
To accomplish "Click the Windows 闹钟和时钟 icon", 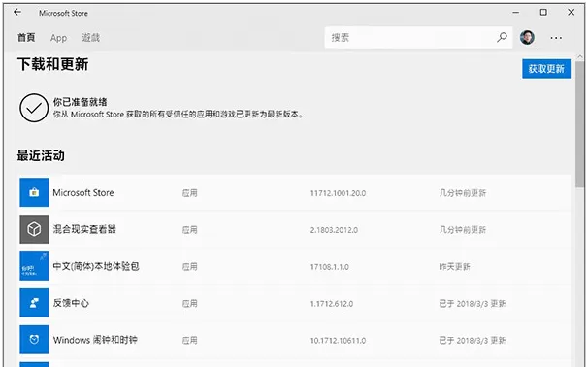I will point(34,340).
